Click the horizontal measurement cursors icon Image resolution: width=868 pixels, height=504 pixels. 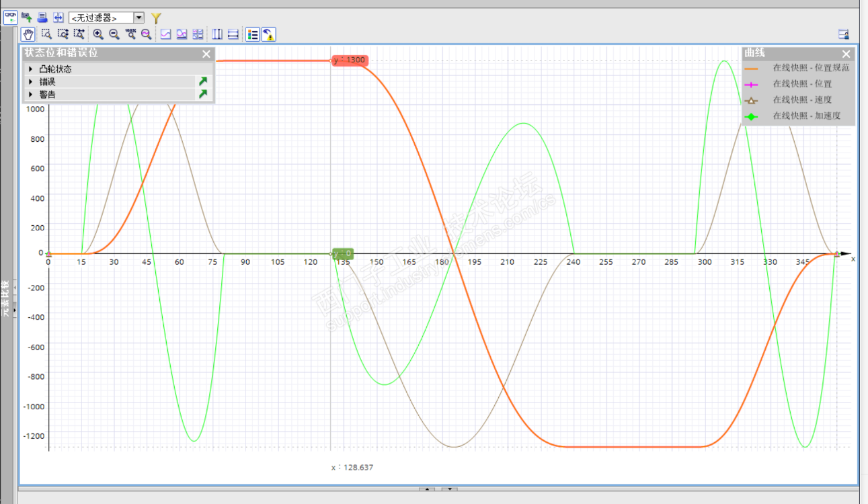(233, 34)
